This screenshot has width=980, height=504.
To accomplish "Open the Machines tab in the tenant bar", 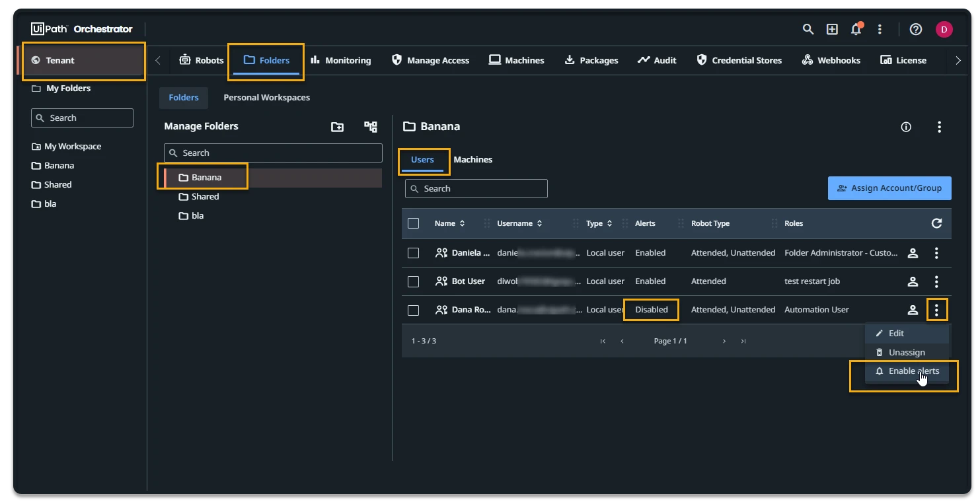I will point(517,60).
